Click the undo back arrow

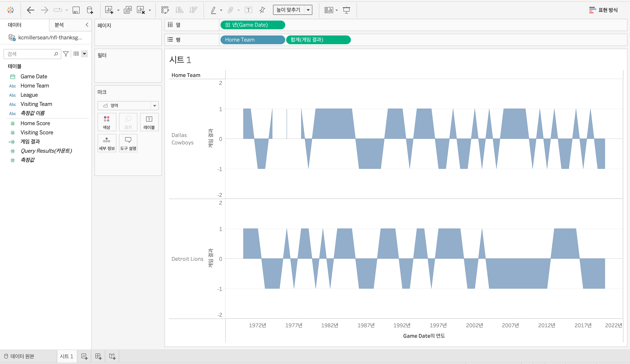(x=30, y=10)
